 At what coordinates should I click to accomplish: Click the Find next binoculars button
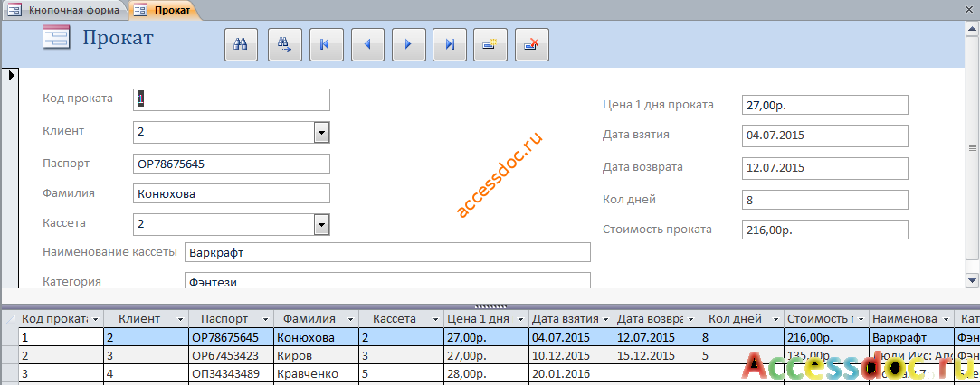(x=285, y=44)
